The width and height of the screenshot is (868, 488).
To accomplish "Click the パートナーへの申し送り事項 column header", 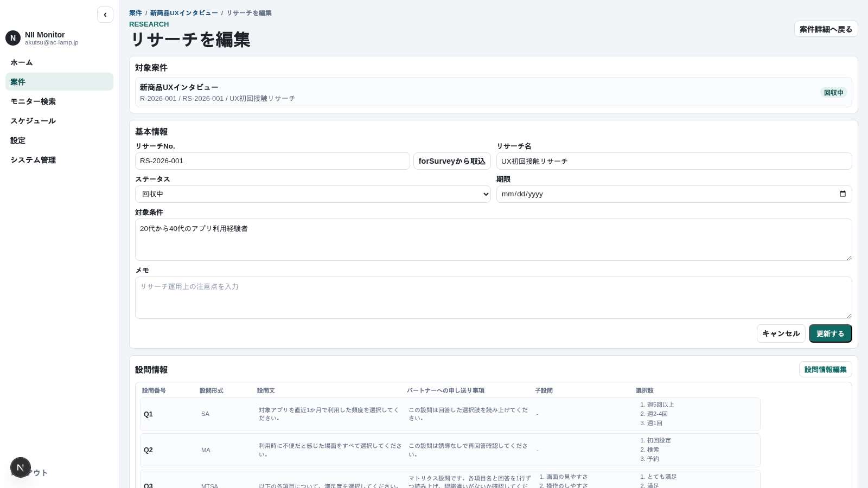I will click(x=445, y=390).
